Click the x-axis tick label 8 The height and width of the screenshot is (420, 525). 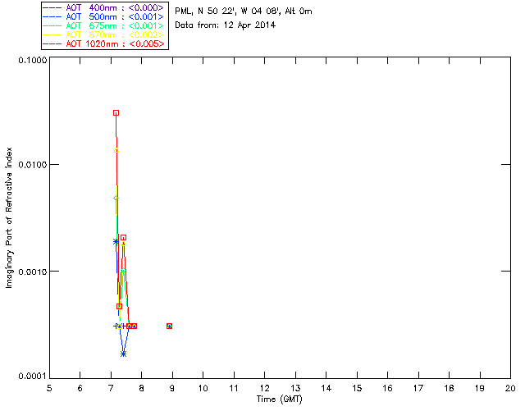click(142, 388)
